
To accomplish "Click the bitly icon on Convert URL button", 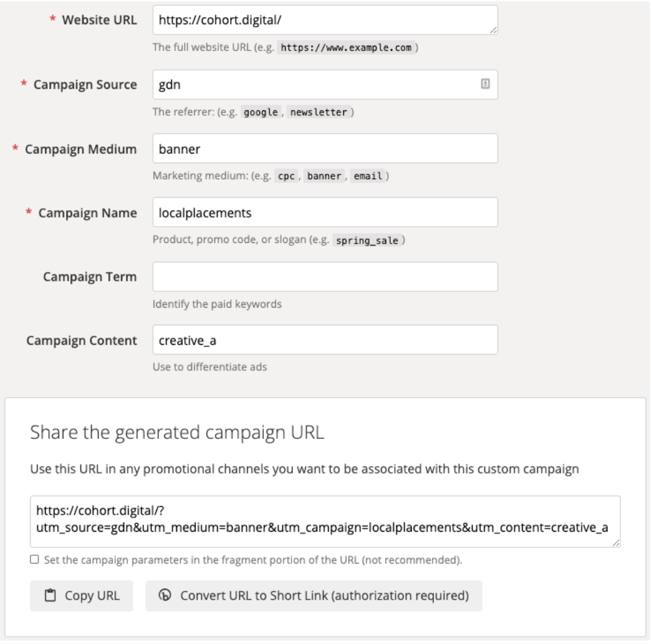I will coord(165,594).
